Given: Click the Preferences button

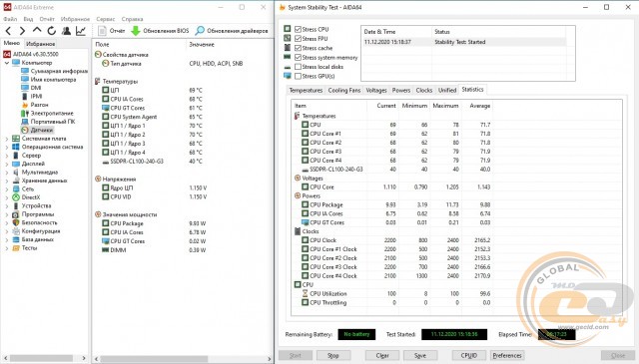Looking at the screenshot, I should pos(507,355).
